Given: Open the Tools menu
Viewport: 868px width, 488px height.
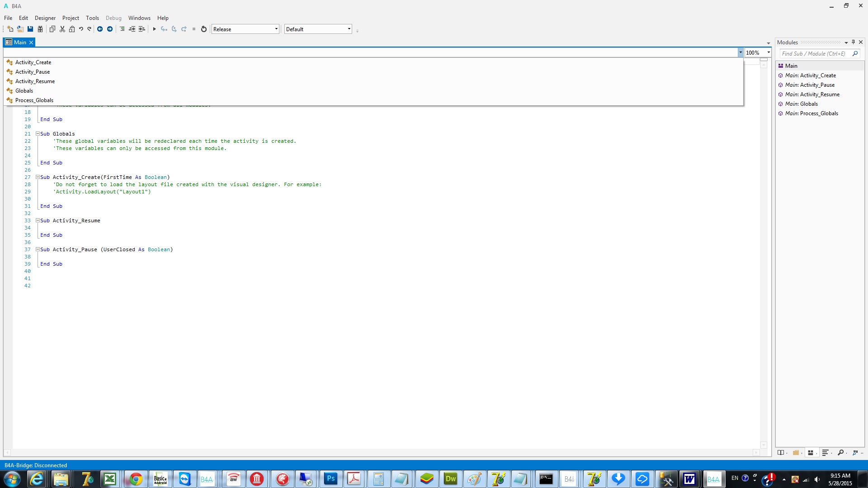Looking at the screenshot, I should pyautogui.click(x=92, y=18).
